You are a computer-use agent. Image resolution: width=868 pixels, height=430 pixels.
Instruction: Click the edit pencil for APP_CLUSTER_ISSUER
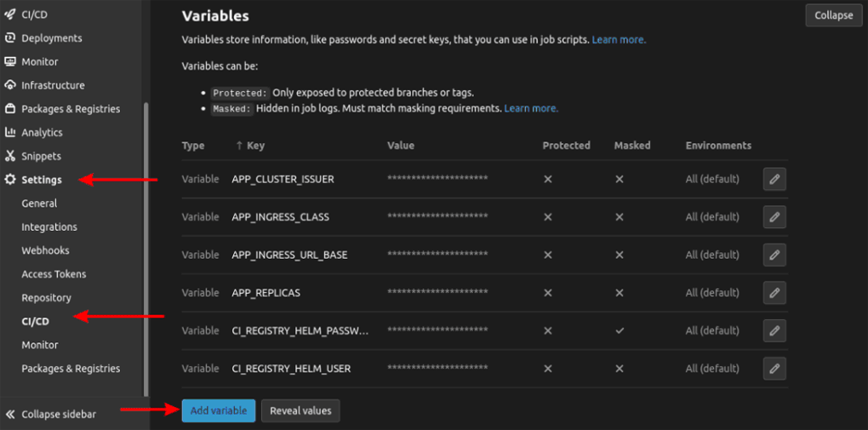pyautogui.click(x=774, y=179)
